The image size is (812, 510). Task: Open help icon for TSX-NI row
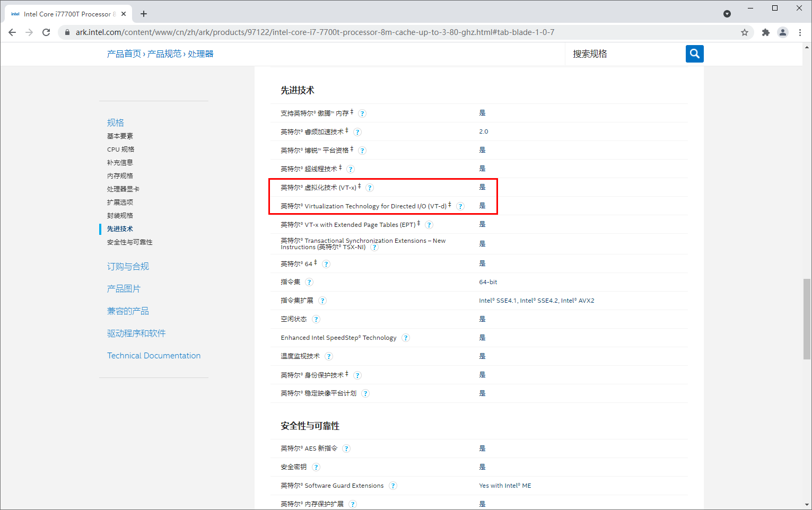tap(374, 248)
